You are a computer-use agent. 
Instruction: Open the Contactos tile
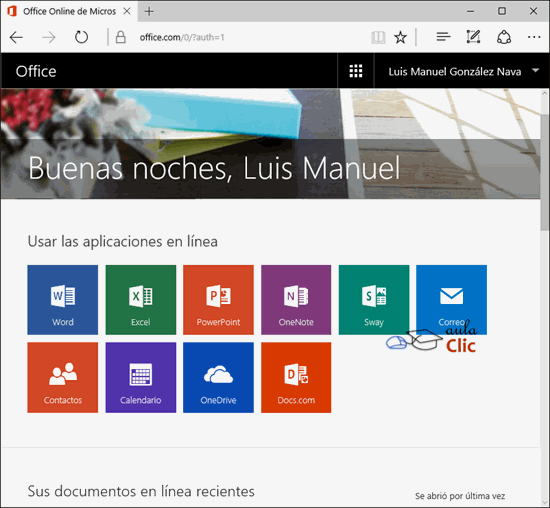[x=63, y=377]
